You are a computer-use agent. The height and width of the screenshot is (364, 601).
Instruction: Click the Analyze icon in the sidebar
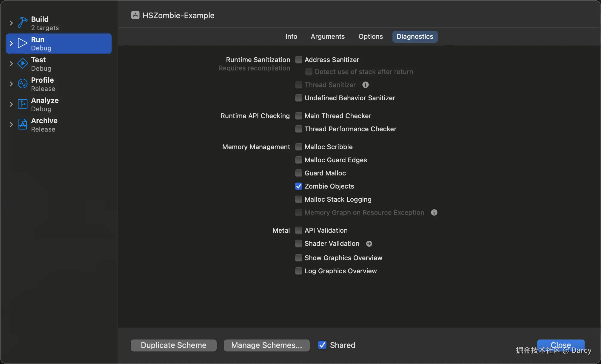point(22,104)
